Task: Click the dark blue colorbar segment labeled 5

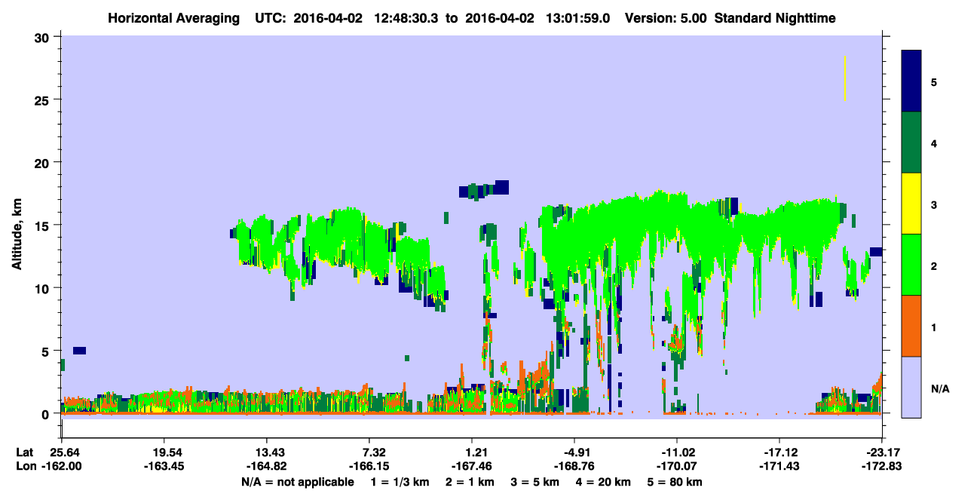Action: click(911, 81)
